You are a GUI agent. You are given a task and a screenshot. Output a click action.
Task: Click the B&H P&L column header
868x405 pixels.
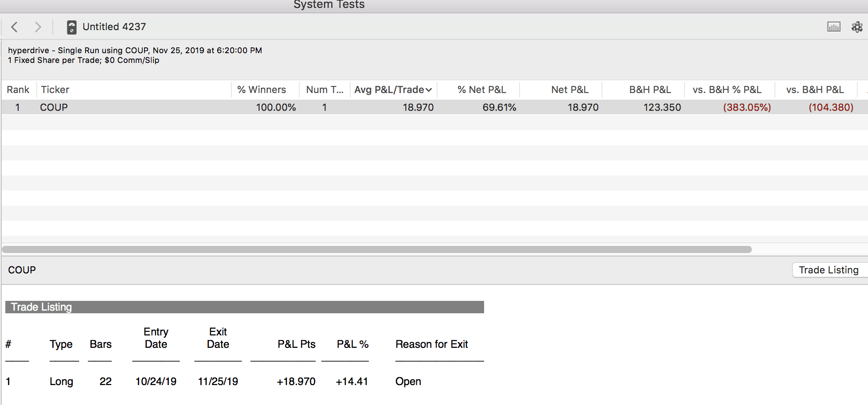pos(650,90)
